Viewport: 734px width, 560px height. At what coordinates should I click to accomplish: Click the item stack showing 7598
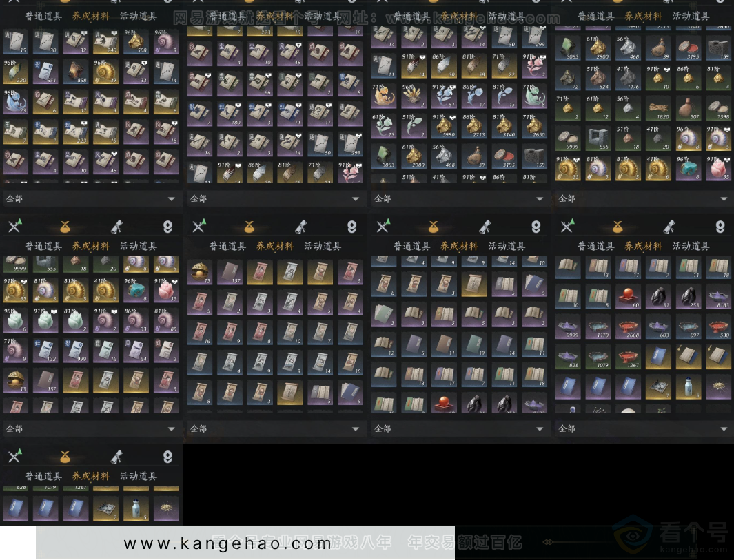pyautogui.click(x=719, y=108)
